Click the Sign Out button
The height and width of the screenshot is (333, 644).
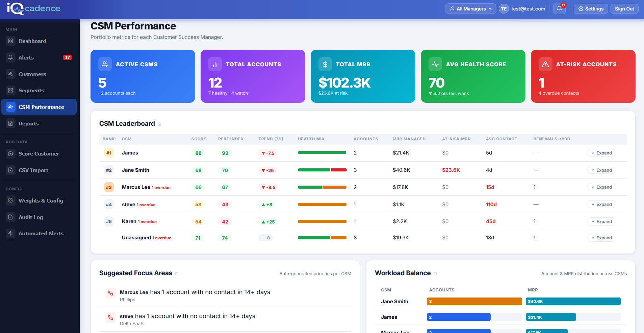(624, 9)
